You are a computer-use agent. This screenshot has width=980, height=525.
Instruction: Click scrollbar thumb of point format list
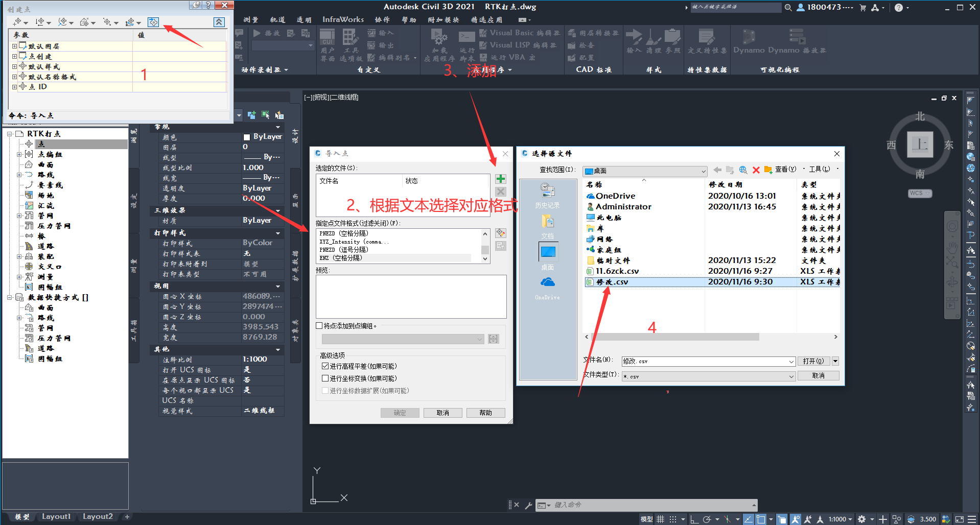485,250
